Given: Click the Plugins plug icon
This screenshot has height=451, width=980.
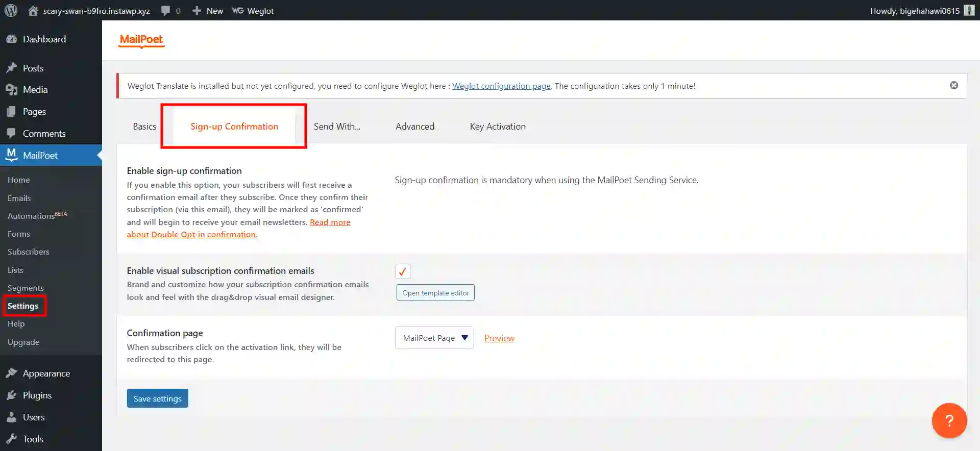Looking at the screenshot, I should pyautogui.click(x=11, y=395).
